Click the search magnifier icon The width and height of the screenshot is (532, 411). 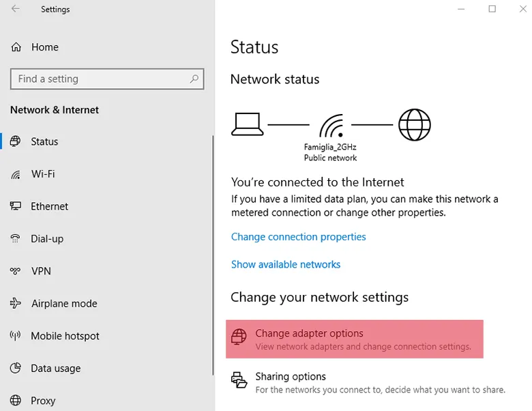coord(194,79)
